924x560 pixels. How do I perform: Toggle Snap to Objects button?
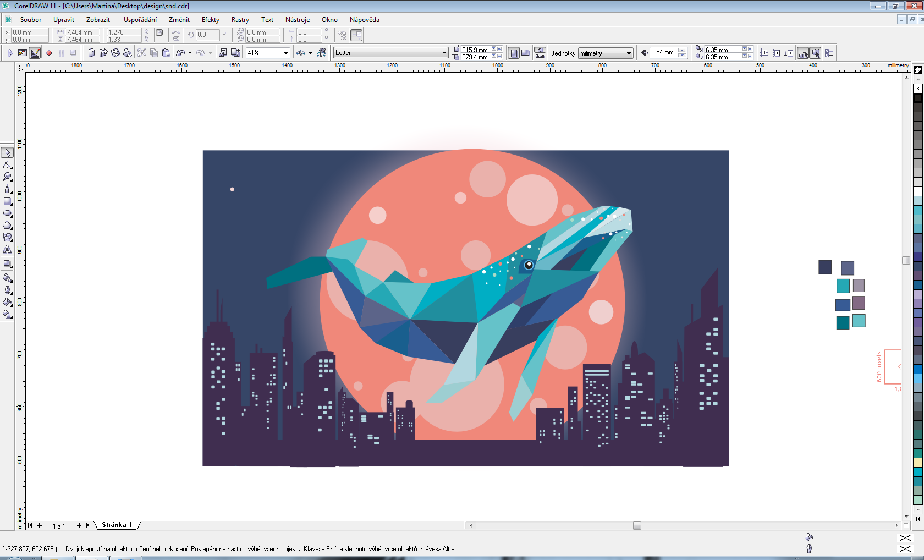coord(788,53)
